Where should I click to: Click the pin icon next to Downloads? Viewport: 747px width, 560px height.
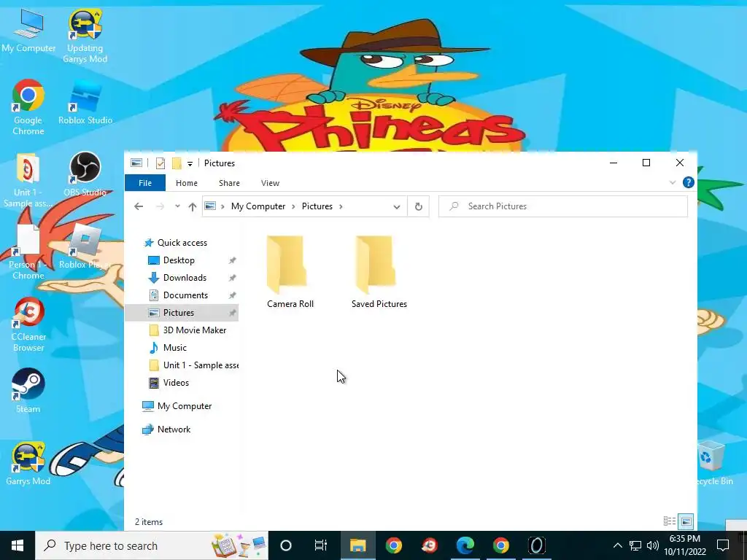click(x=232, y=278)
